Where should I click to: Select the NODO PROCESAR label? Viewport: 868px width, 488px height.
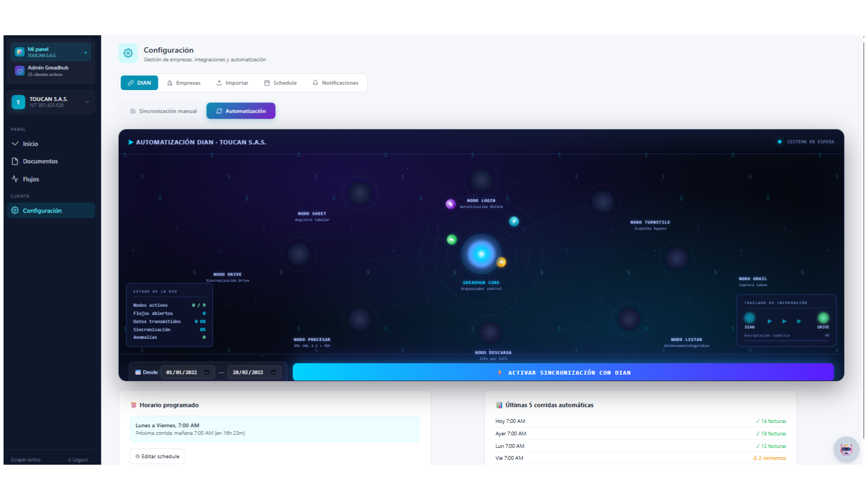(312, 339)
